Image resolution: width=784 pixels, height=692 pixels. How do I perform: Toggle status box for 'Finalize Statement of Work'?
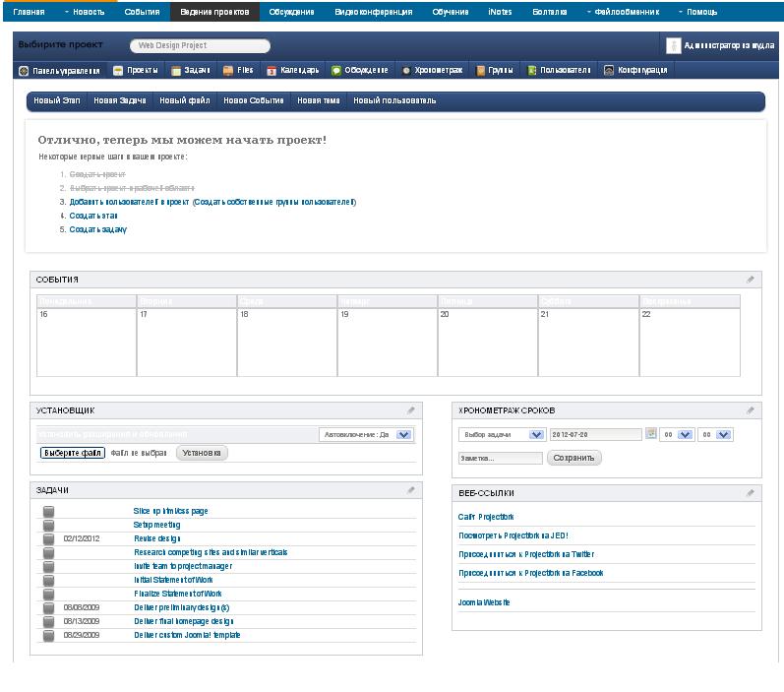[x=48, y=594]
